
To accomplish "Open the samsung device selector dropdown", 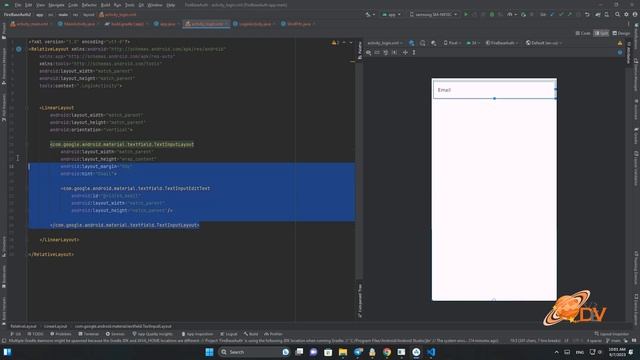I will tap(433, 15).
